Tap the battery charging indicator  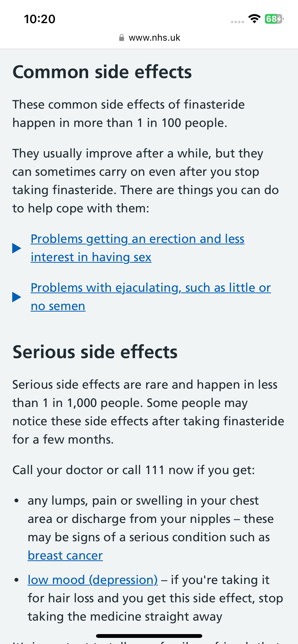tap(274, 19)
